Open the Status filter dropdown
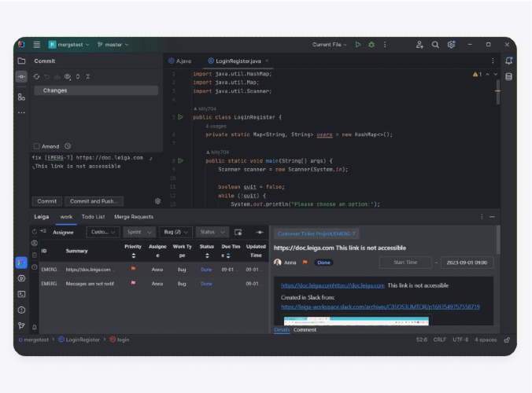The image size is (532, 393). [x=212, y=232]
